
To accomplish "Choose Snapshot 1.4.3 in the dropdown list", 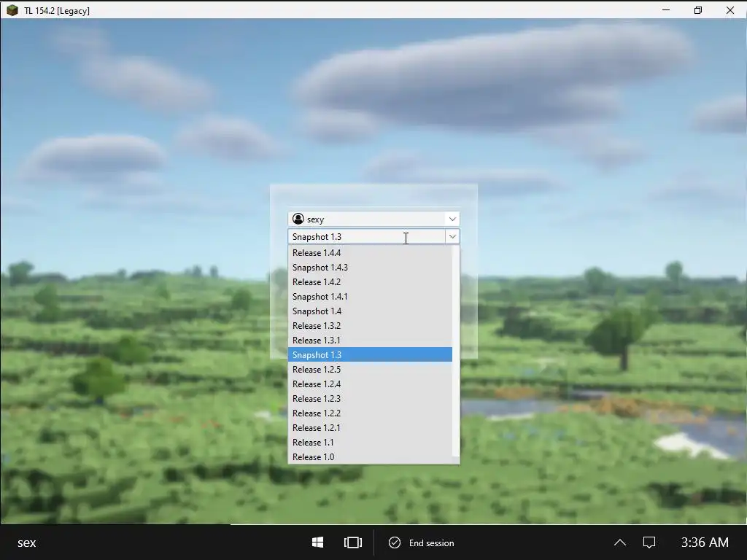I will [x=370, y=268].
